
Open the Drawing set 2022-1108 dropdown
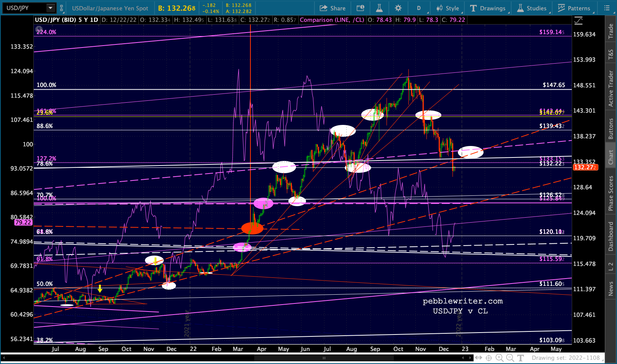click(x=568, y=358)
